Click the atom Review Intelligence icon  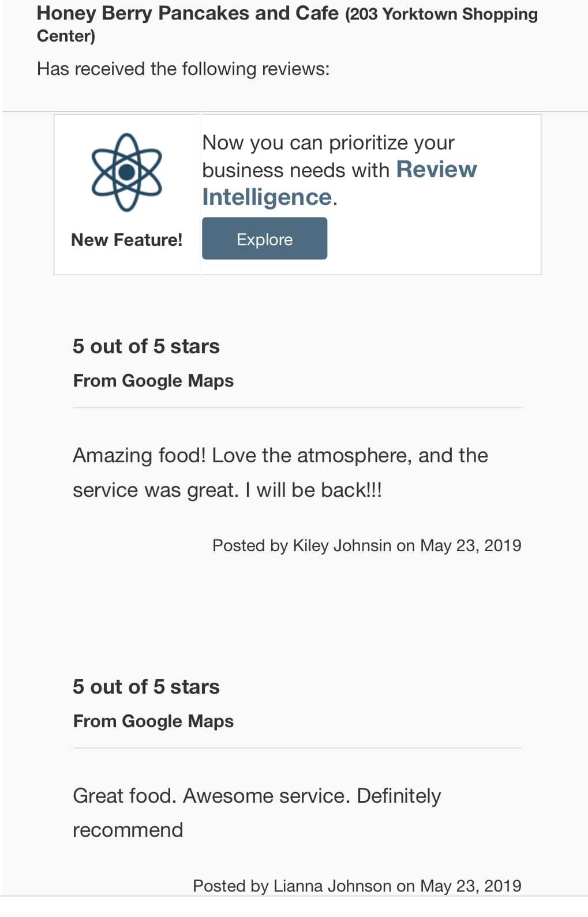[127, 172]
